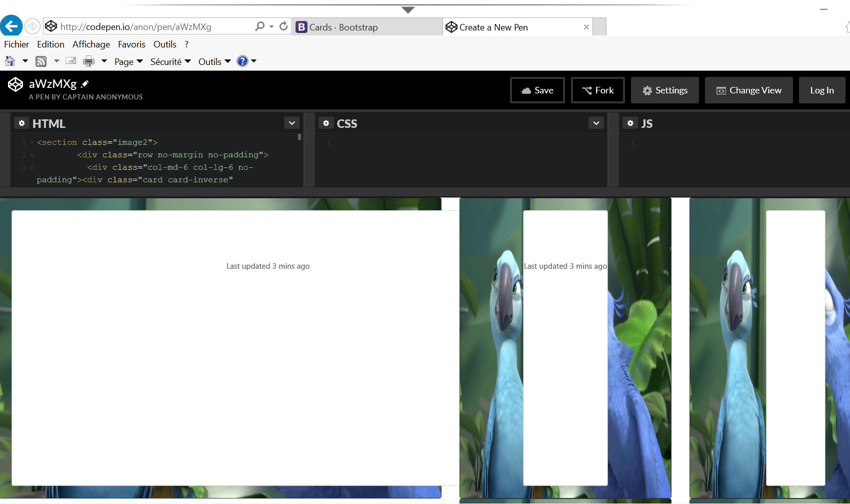Click the Log In button
The width and height of the screenshot is (850, 504).
click(822, 90)
